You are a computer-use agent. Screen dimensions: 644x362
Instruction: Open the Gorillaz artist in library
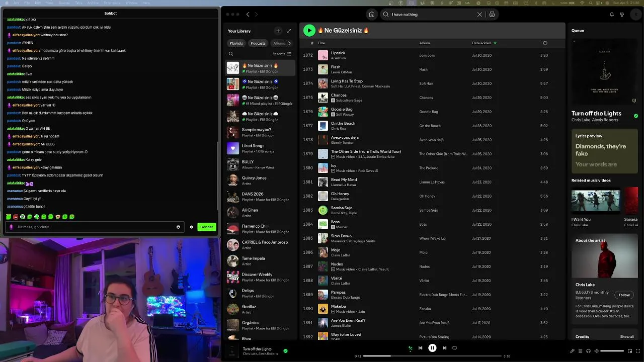[x=260, y=309]
